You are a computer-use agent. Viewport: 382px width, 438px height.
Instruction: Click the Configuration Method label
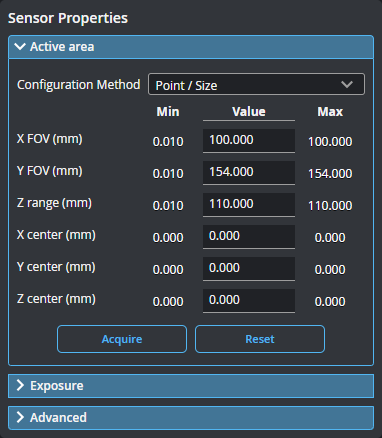[79, 85]
